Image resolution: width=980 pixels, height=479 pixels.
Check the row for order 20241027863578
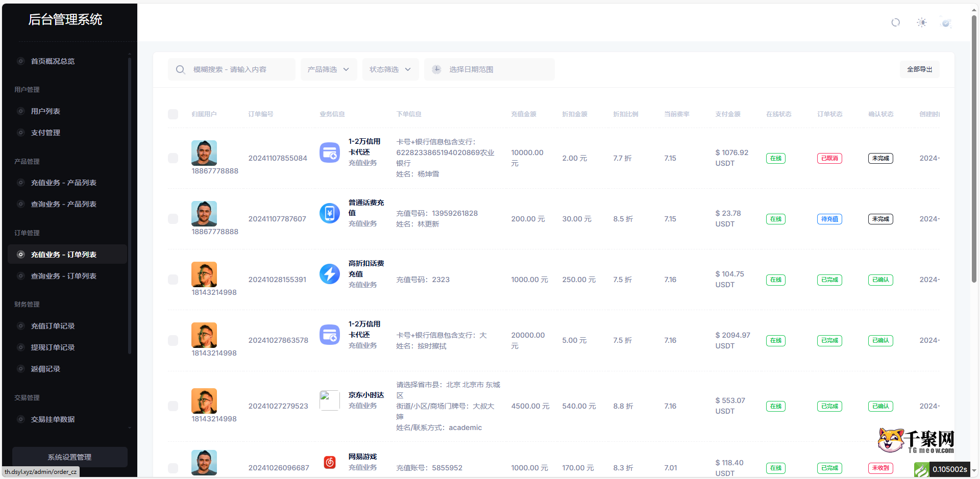click(x=173, y=340)
